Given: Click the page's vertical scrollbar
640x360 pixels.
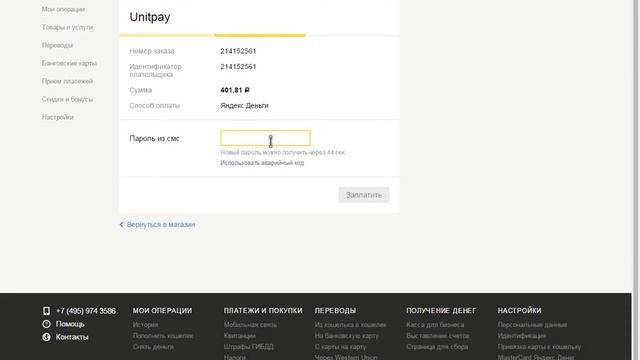Looking at the screenshot, I should click(x=635, y=180).
